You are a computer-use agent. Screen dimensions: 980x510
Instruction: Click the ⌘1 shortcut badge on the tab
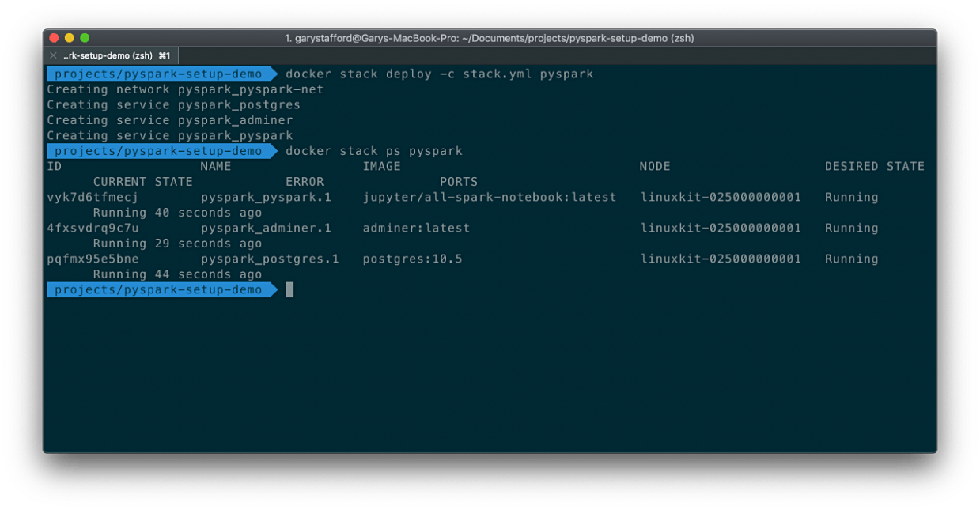pyautogui.click(x=164, y=55)
